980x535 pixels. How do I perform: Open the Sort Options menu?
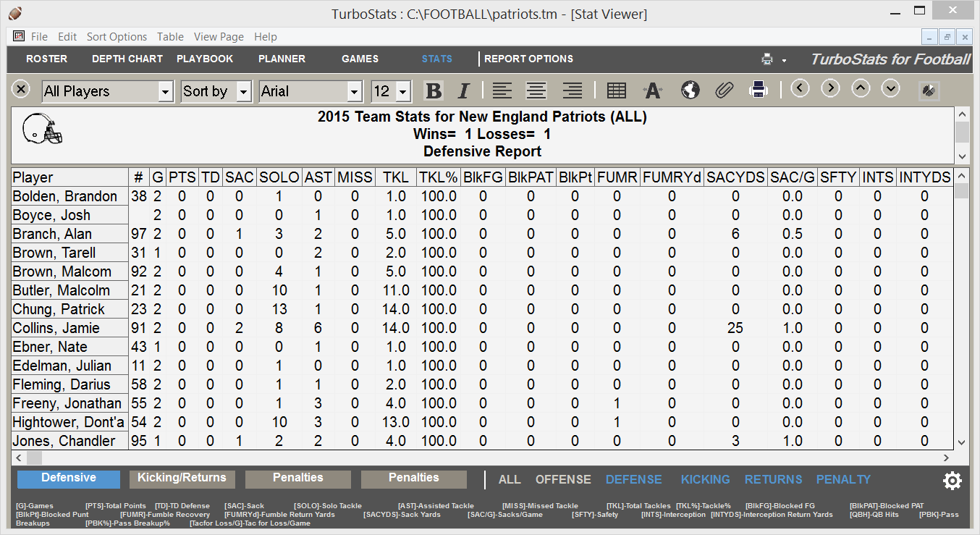pyautogui.click(x=117, y=37)
